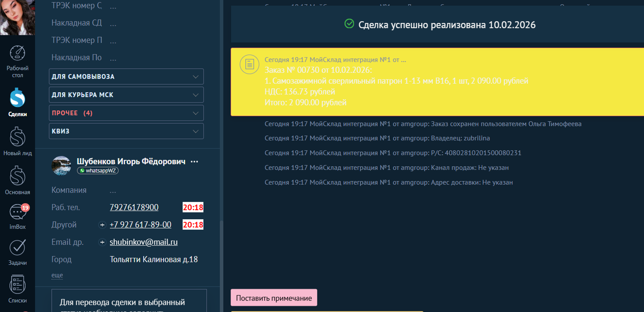Click the user avatar photo at top left
The image size is (644, 312).
click(17, 17)
